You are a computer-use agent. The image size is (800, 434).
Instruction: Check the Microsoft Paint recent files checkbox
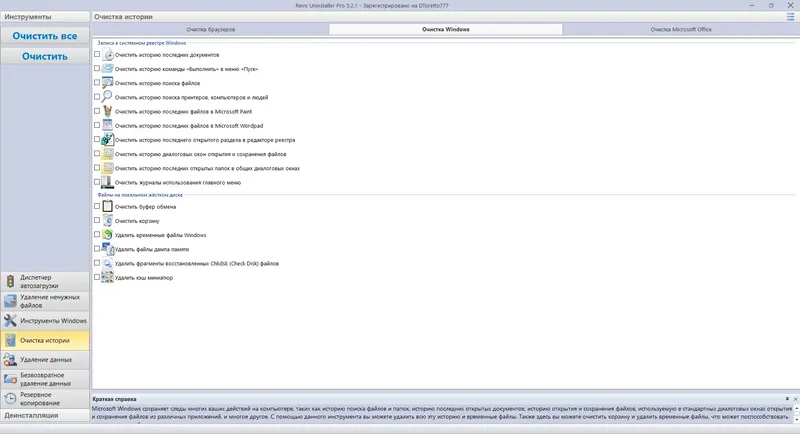tap(97, 111)
